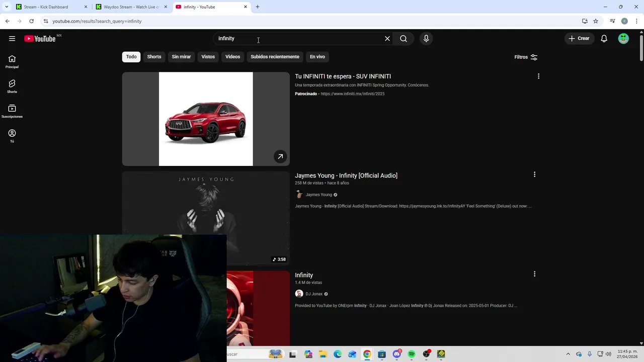Click the address bar URL
Screen dimensions: 644x362
(x=97, y=21)
